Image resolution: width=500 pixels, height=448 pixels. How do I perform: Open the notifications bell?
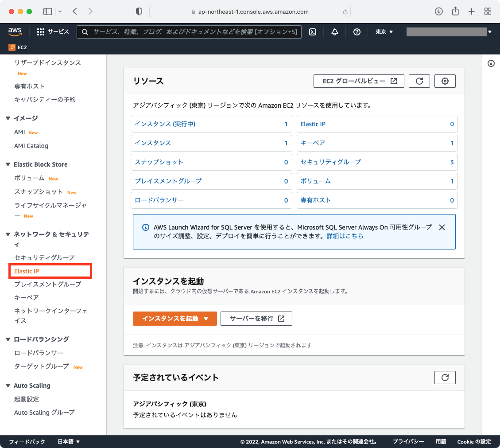pos(335,32)
